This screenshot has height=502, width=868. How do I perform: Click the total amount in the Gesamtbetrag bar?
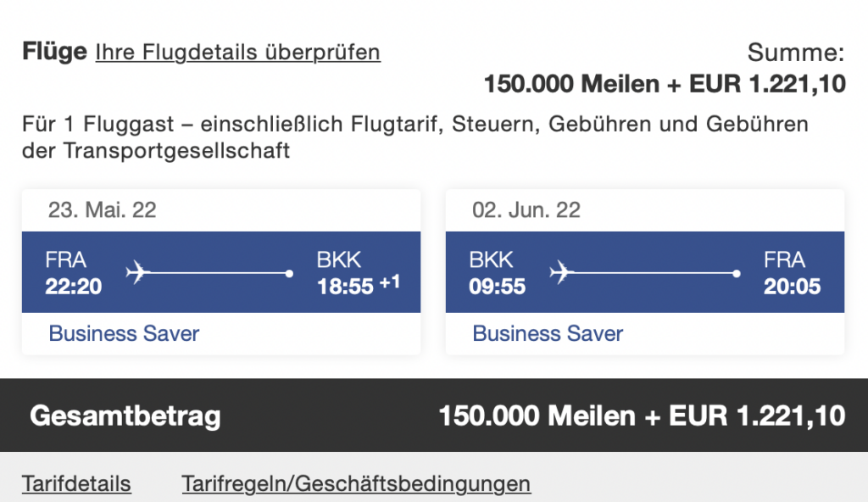642,416
